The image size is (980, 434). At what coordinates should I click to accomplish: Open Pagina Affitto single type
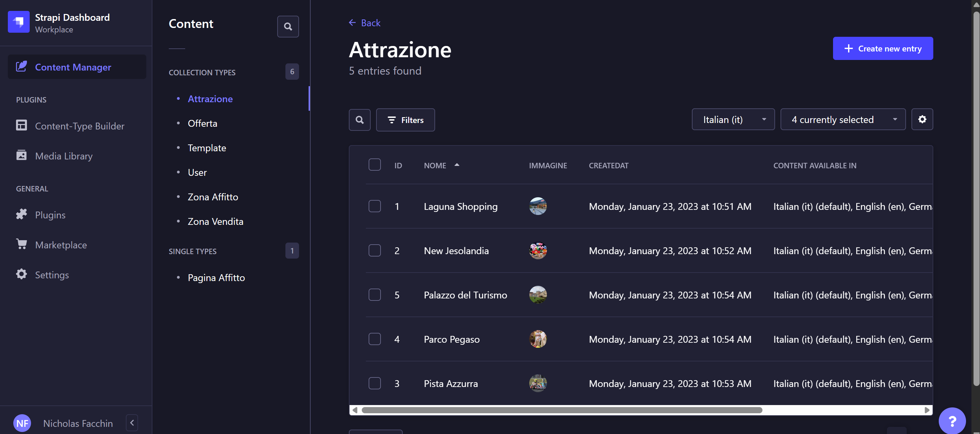(217, 277)
